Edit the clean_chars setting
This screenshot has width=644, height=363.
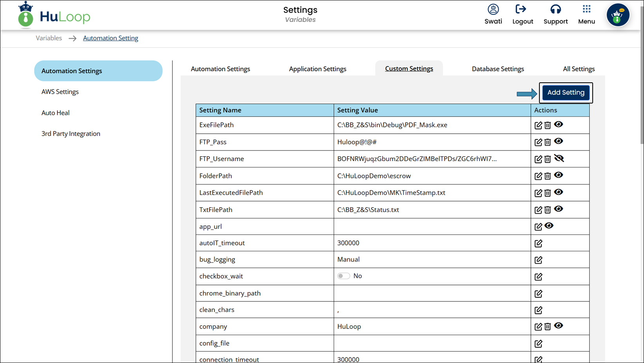point(538,310)
